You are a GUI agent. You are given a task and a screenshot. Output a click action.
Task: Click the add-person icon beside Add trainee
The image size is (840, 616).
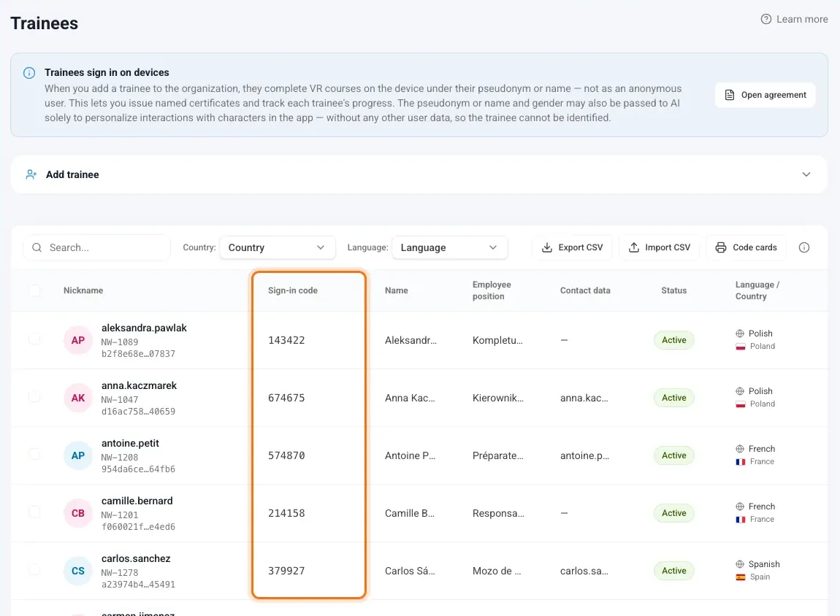[31, 174]
